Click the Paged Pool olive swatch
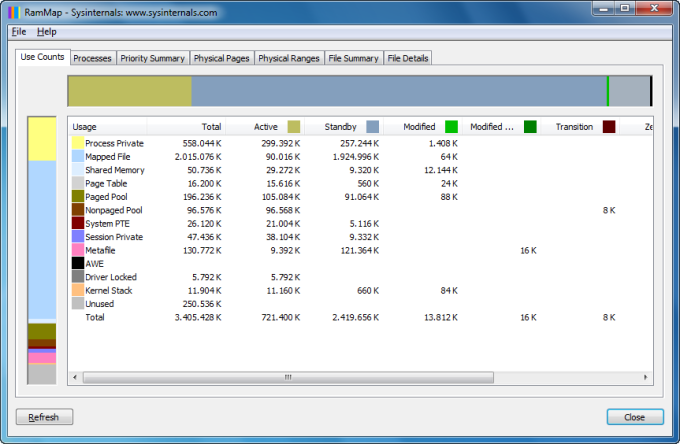 78,196
